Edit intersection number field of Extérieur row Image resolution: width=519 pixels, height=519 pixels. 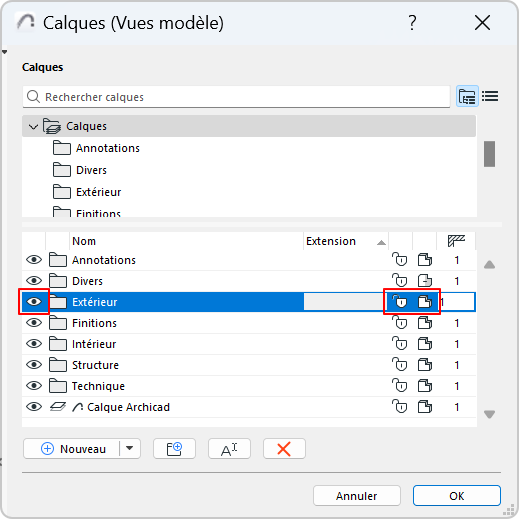tap(457, 302)
